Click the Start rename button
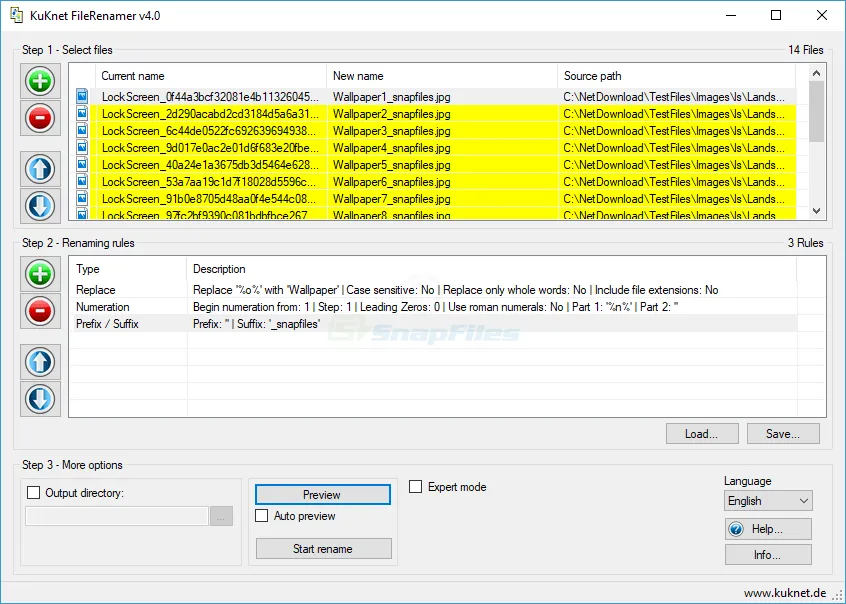The width and height of the screenshot is (846, 604). [x=323, y=548]
